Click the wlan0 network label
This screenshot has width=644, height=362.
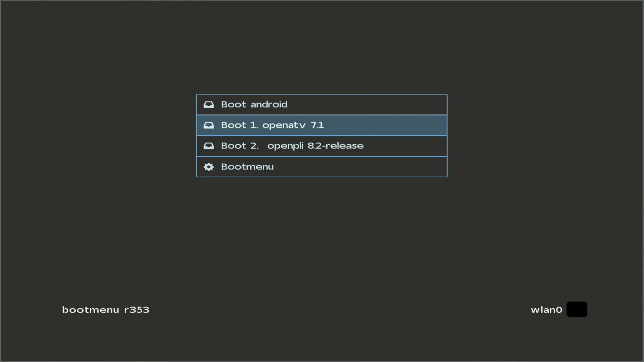point(546,310)
